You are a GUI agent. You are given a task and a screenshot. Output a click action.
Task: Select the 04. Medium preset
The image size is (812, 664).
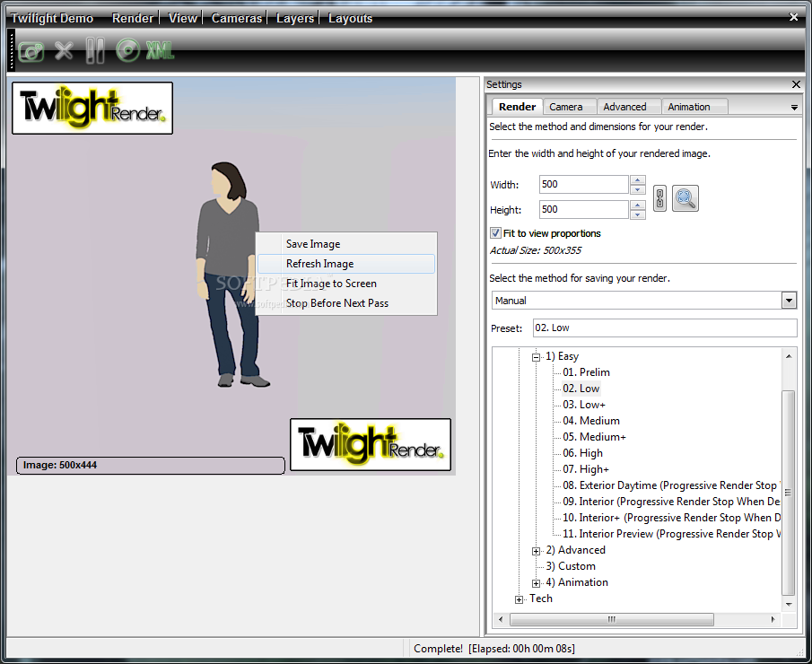click(x=591, y=421)
